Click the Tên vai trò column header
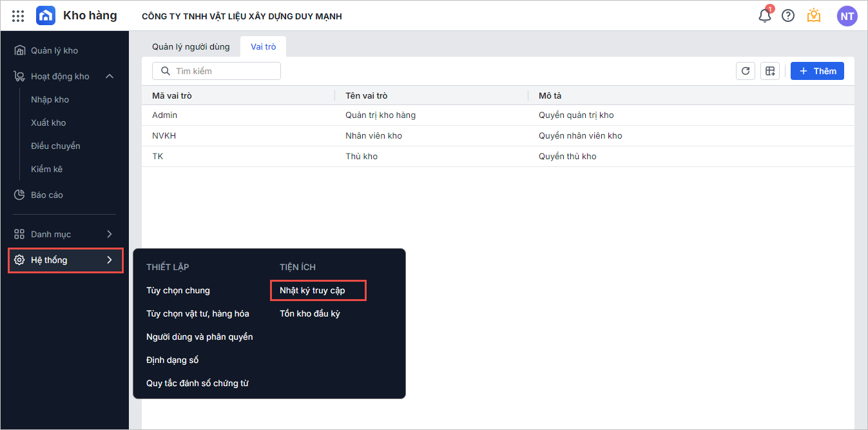Viewport: 868px width, 430px height. (x=367, y=95)
